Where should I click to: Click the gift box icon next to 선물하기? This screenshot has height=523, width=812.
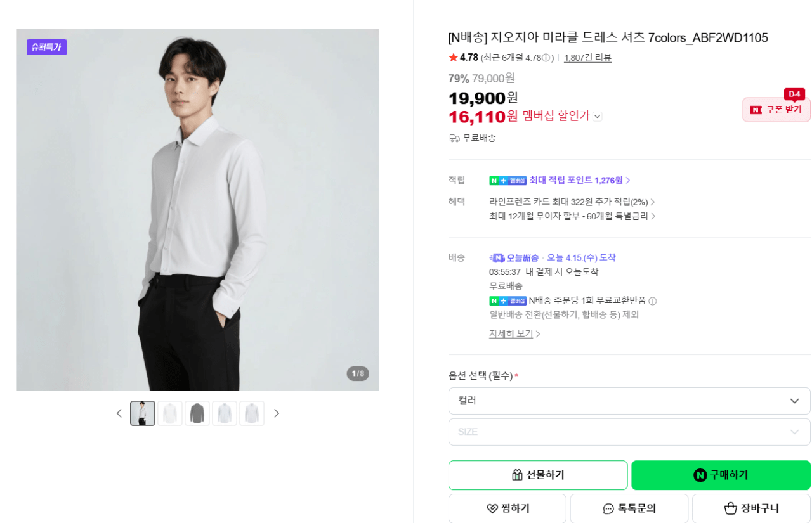coord(518,475)
